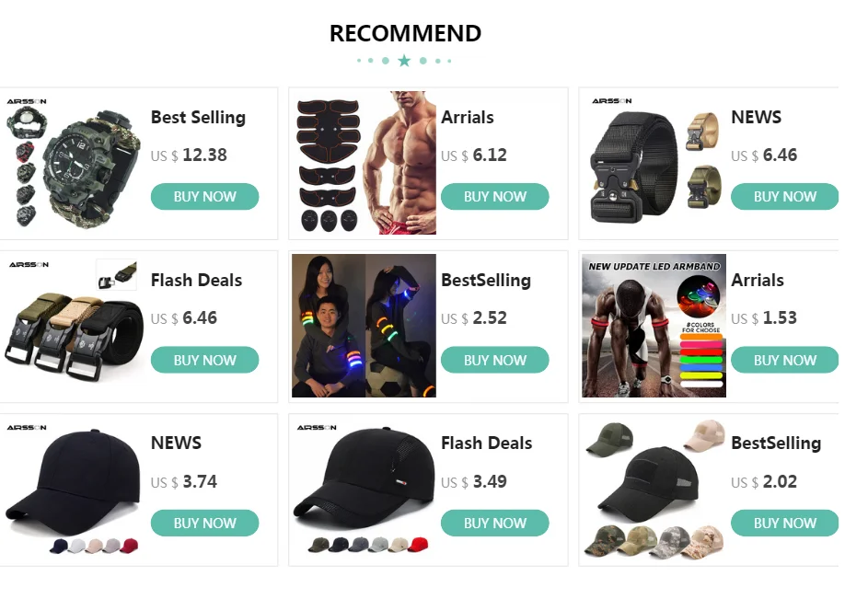Image resolution: width=868 pixels, height=599 pixels.
Task: Open the three-belts Flash Deals image
Action: [x=74, y=326]
